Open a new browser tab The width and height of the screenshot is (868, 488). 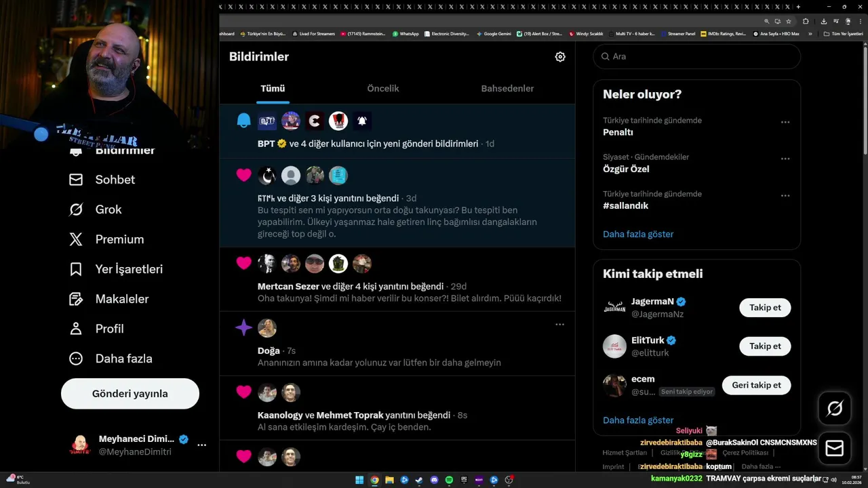click(798, 6)
